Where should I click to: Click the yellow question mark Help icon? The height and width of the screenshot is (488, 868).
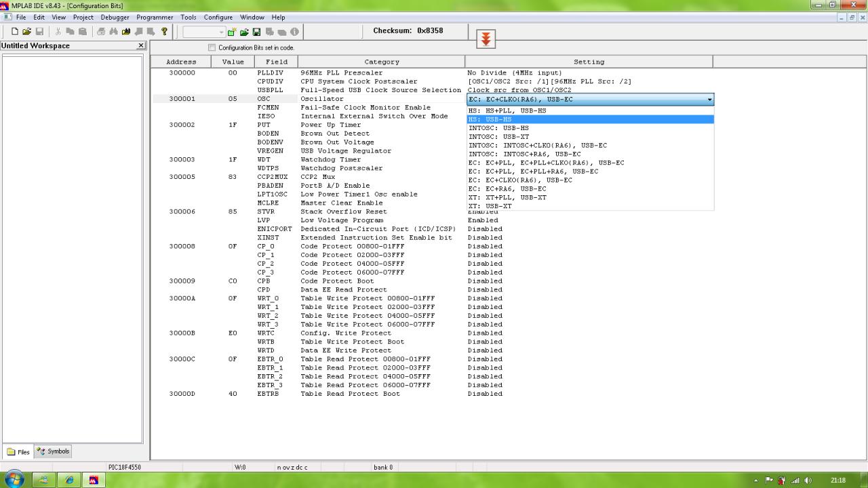(164, 32)
